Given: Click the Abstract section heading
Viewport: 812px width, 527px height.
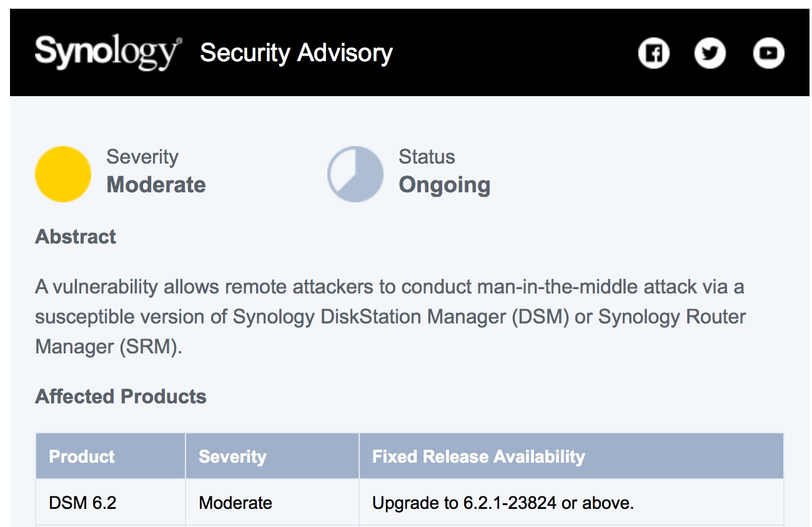Looking at the screenshot, I should point(76,237).
